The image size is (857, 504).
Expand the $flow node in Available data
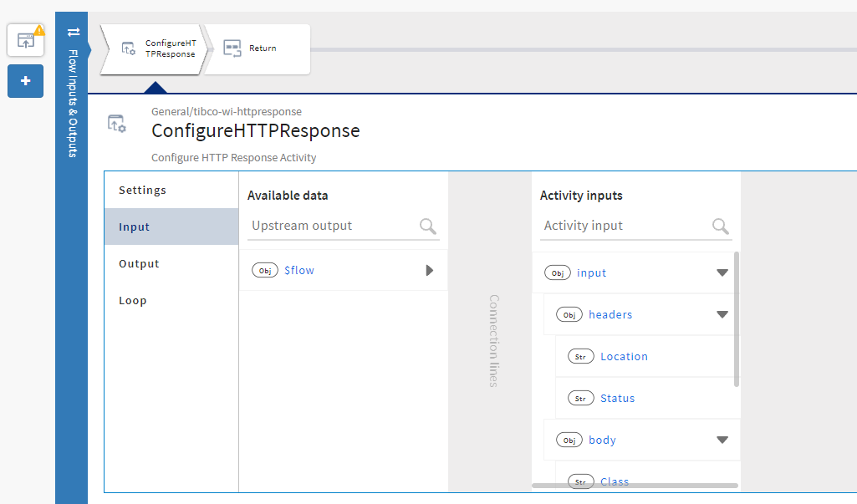pos(429,270)
